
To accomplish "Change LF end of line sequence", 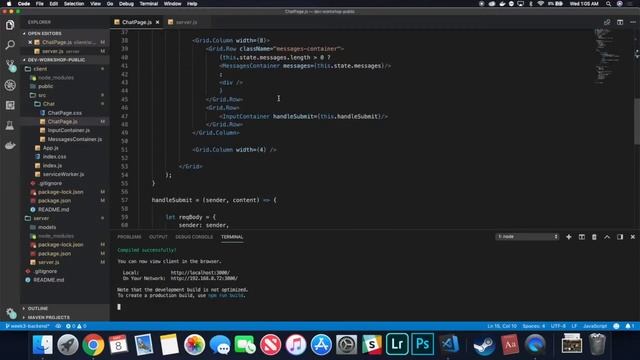I will point(574,326).
